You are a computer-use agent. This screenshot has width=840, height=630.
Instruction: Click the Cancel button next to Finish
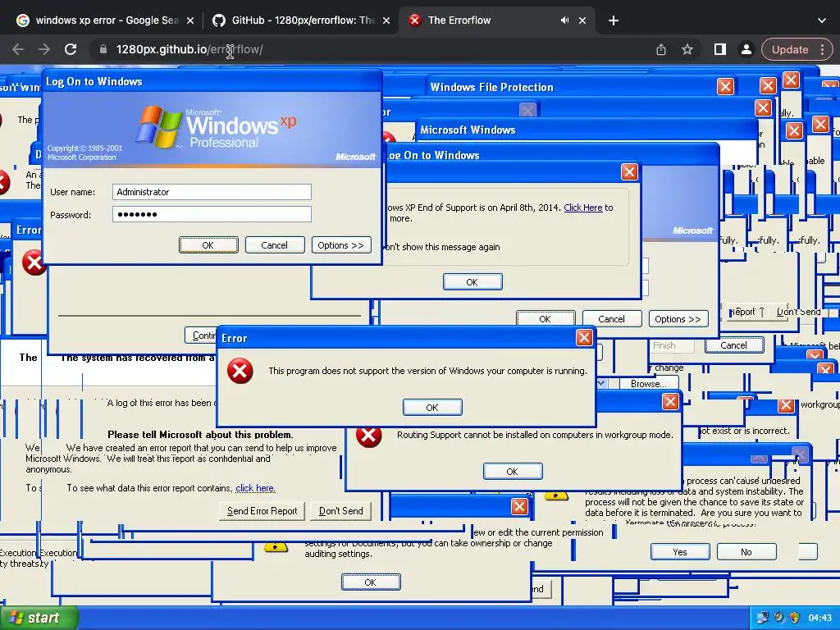pyautogui.click(x=734, y=345)
